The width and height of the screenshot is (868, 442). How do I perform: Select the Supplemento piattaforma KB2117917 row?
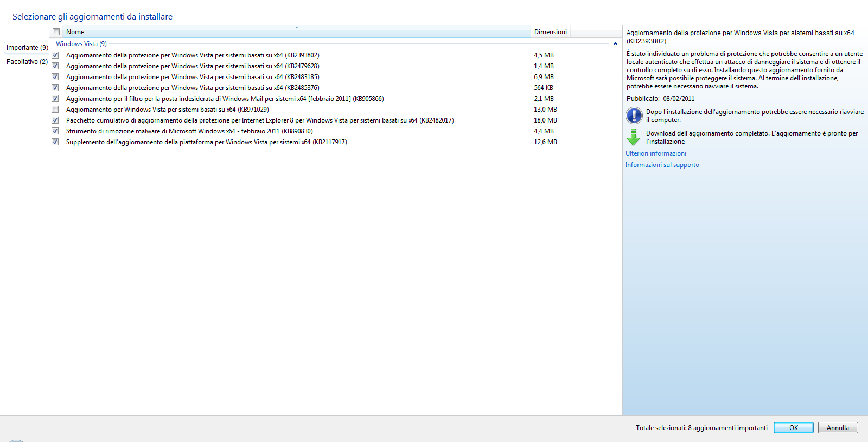pyautogui.click(x=336, y=142)
